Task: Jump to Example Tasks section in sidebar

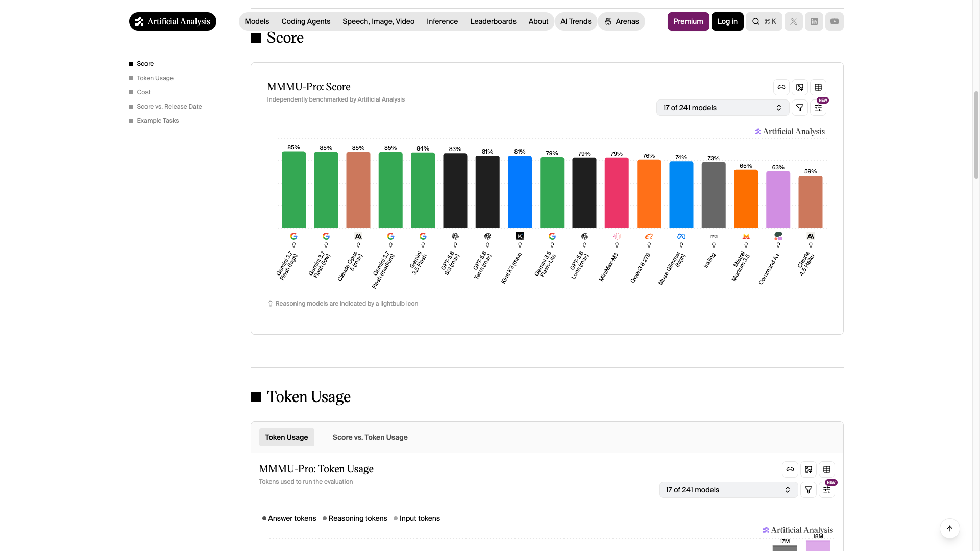Action: pos(158,121)
